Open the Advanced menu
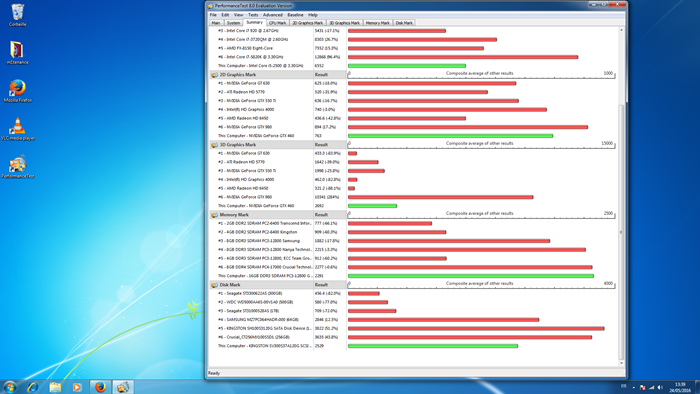This screenshot has height=394, width=700. (272, 15)
